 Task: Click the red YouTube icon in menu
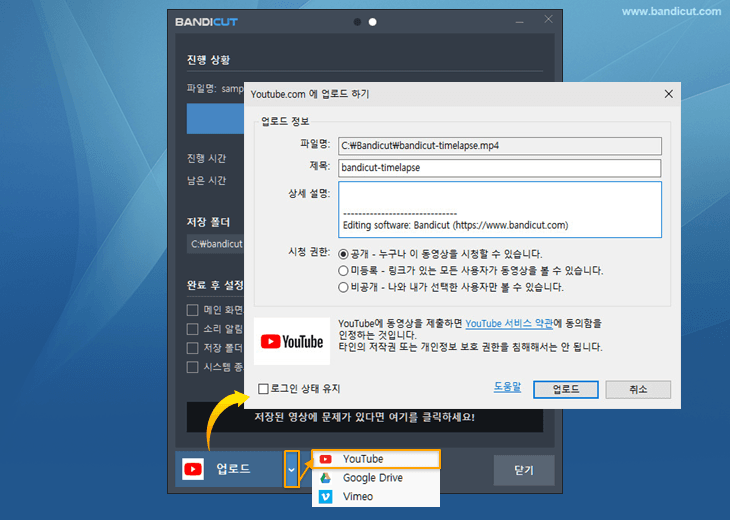tap(325, 459)
